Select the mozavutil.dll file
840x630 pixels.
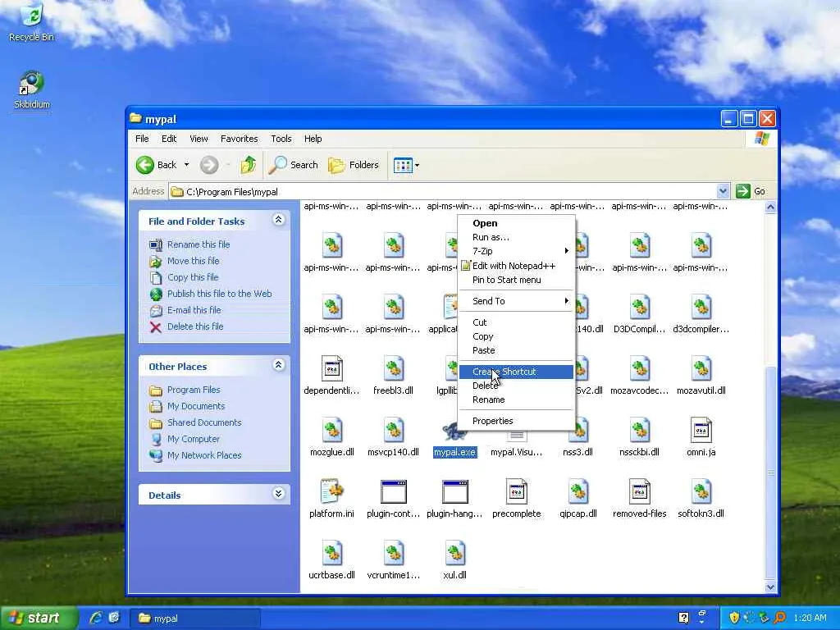coord(701,376)
